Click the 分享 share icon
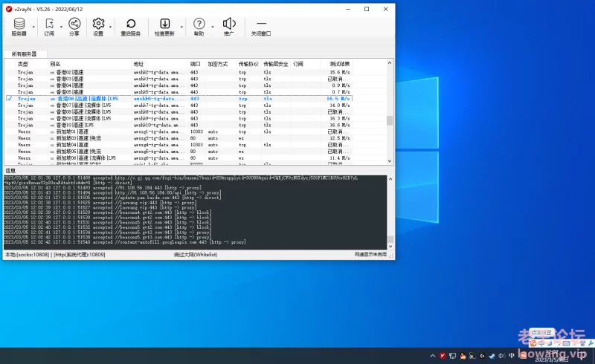The height and width of the screenshot is (364, 595). (74, 27)
